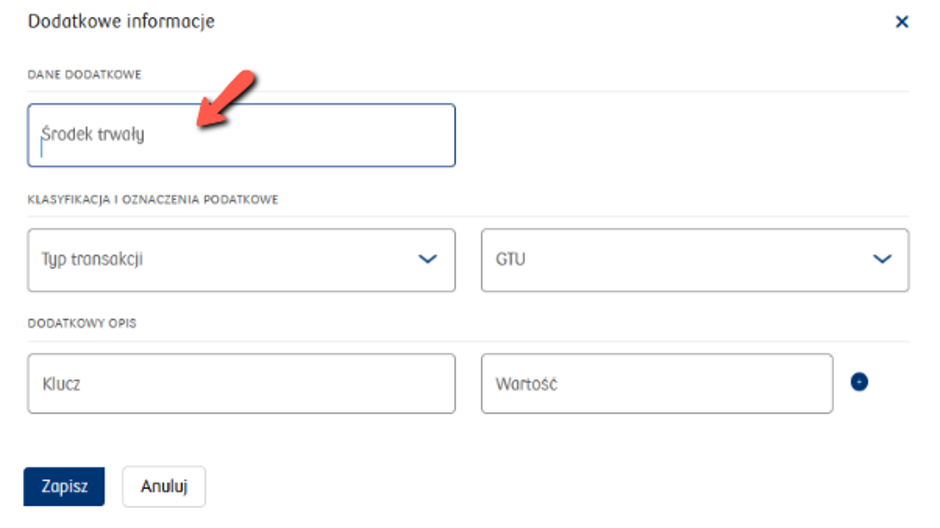Click the DODATKOWY OPIS section header
The height and width of the screenshot is (528, 940).
point(82,324)
